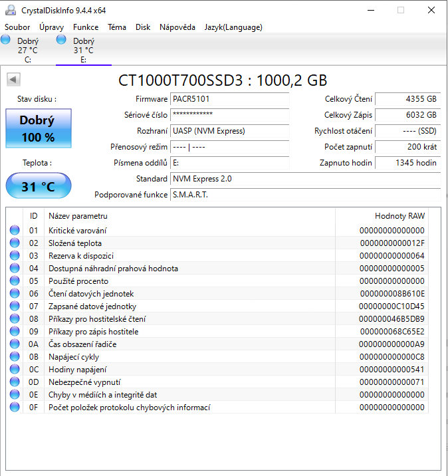Screen dimensions: 448x476
Task: Select the Kritické varování row text
Action: pyautogui.click(x=77, y=231)
